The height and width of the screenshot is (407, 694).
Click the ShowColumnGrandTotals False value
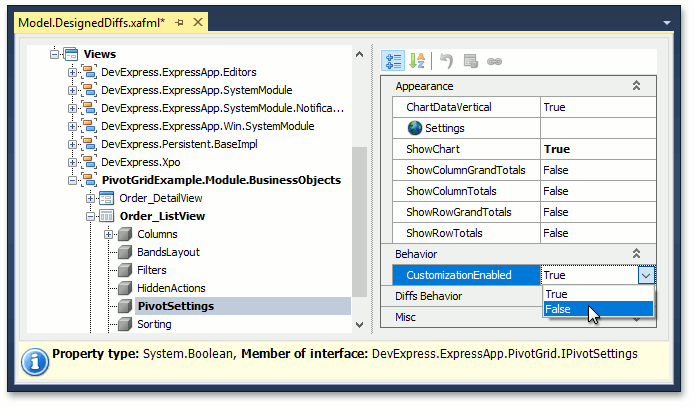(x=556, y=170)
